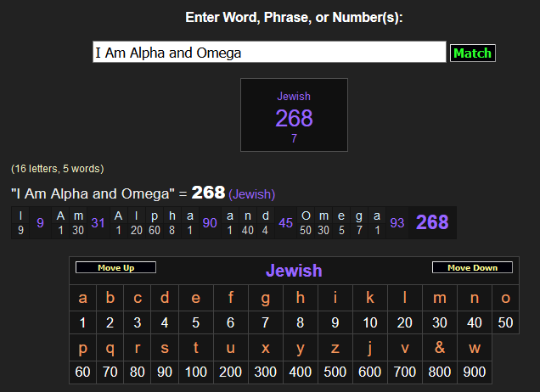
Task: Click the Move Down button
Action: [x=472, y=268]
